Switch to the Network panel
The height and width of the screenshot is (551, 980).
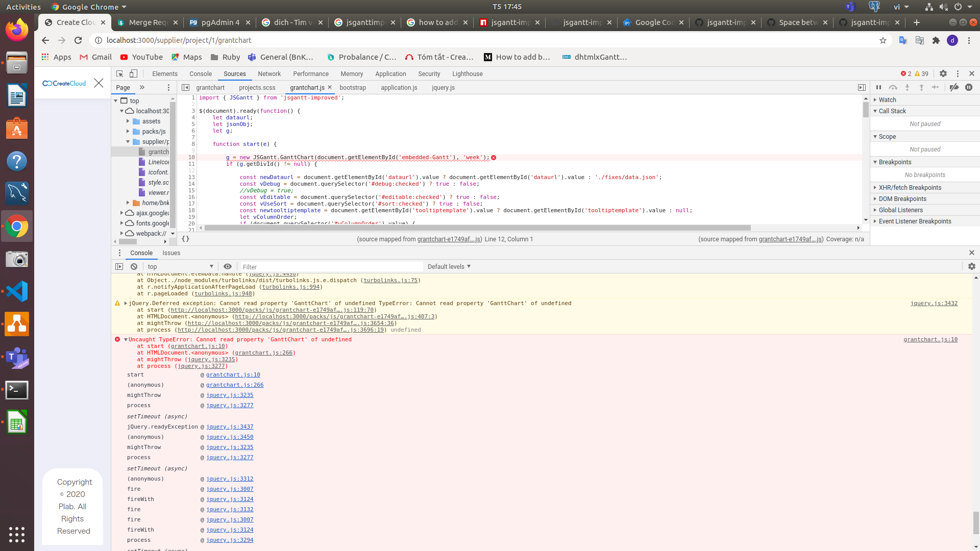point(269,73)
